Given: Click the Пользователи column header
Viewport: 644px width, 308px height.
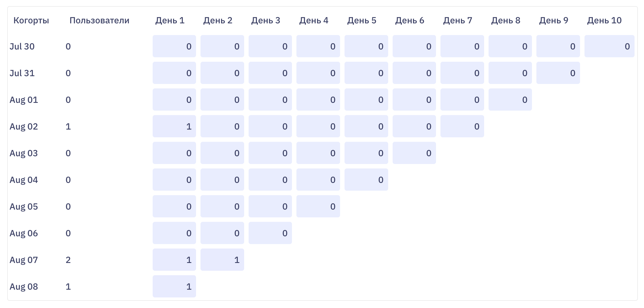Looking at the screenshot, I should click(99, 21).
